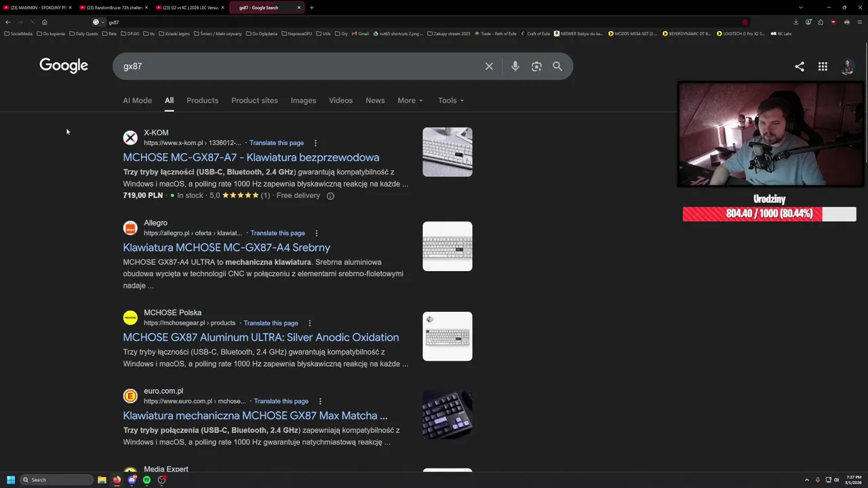The width and height of the screenshot is (868, 488).
Task: Expand the More search filters dropdown
Action: (410, 100)
